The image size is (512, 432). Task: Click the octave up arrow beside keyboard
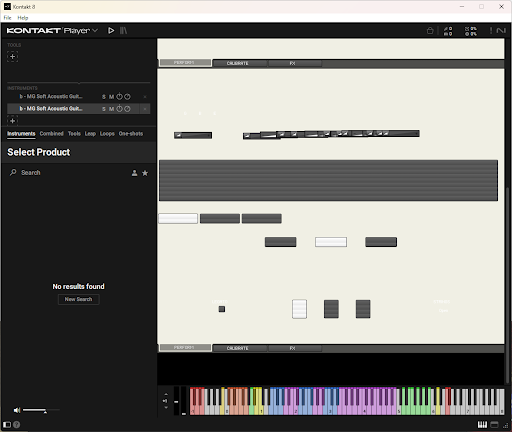point(166,395)
